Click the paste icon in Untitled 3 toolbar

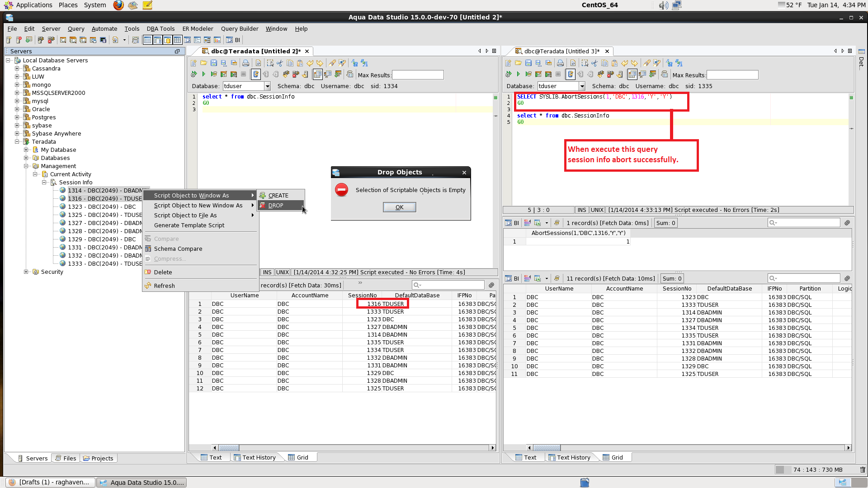[x=614, y=63]
